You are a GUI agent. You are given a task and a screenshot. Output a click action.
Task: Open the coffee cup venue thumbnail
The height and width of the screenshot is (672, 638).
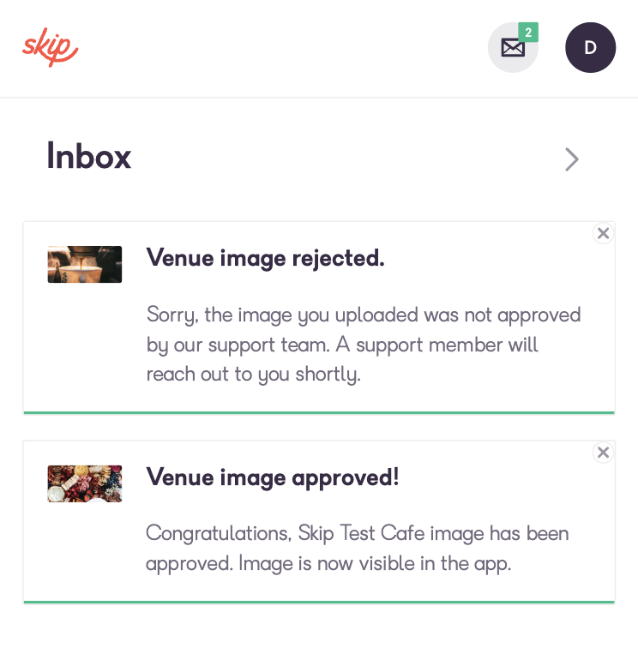click(84, 264)
